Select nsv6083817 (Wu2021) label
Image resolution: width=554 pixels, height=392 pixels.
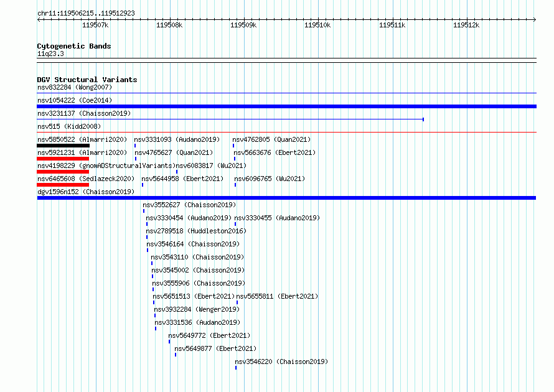[211, 166]
